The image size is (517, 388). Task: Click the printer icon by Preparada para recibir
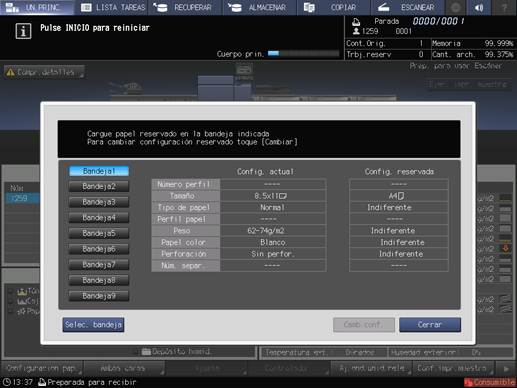click(42, 382)
